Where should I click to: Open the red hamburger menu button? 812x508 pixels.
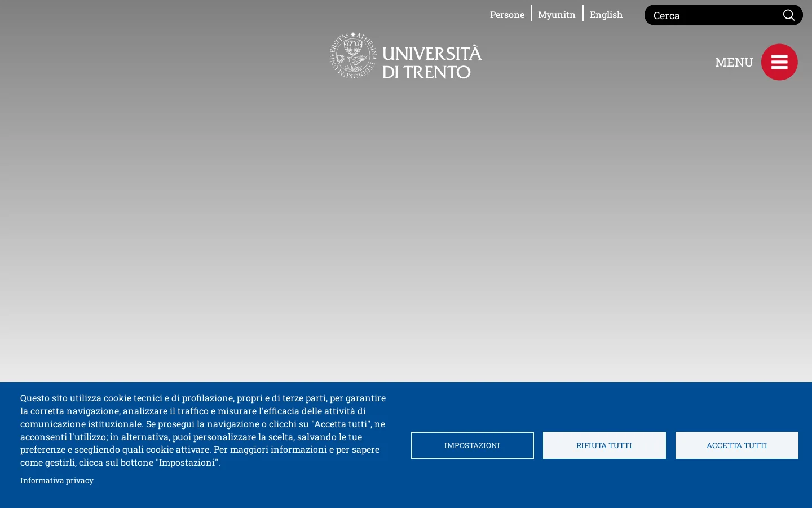[779, 62]
